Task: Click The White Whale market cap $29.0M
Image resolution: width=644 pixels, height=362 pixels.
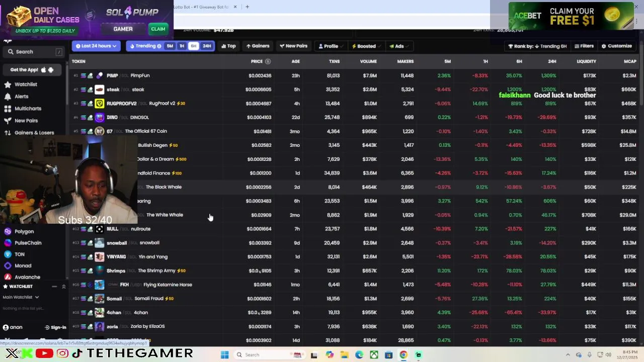Action: click(628, 215)
